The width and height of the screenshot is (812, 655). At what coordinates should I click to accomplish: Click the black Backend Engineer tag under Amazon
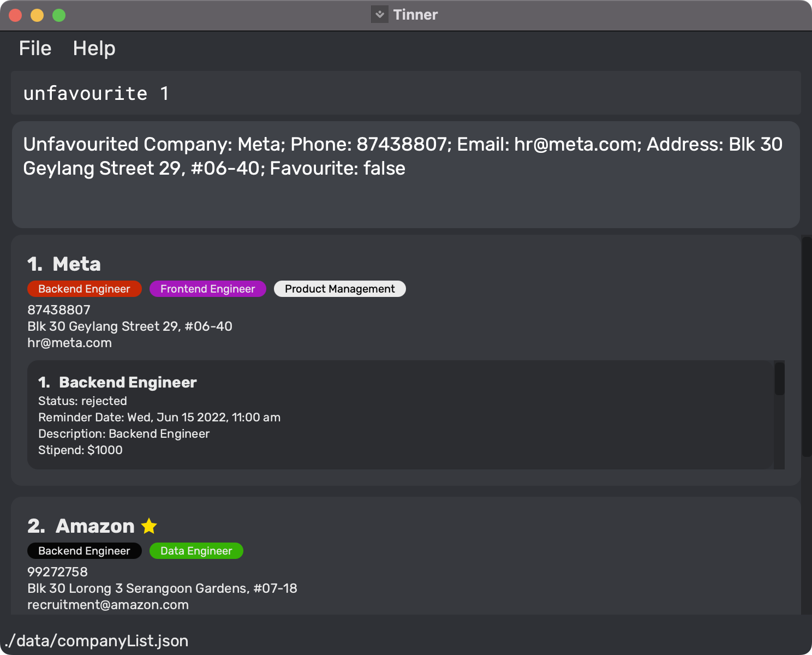84,551
